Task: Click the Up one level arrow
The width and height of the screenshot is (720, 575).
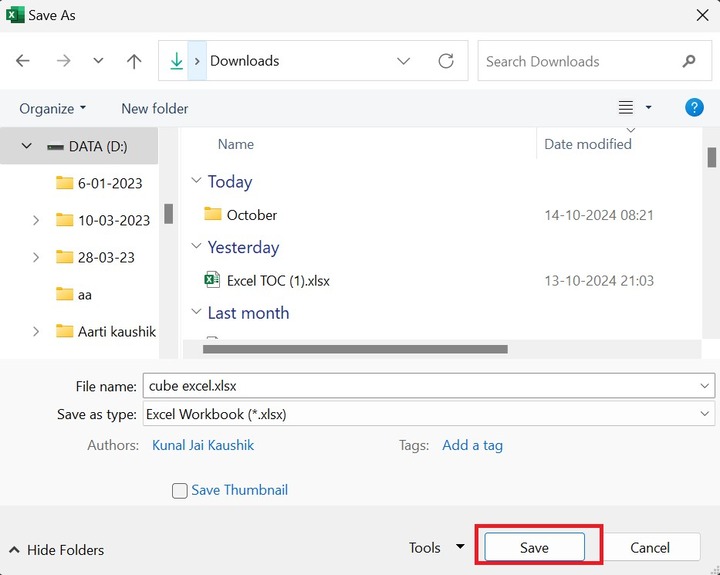Action: [x=134, y=61]
